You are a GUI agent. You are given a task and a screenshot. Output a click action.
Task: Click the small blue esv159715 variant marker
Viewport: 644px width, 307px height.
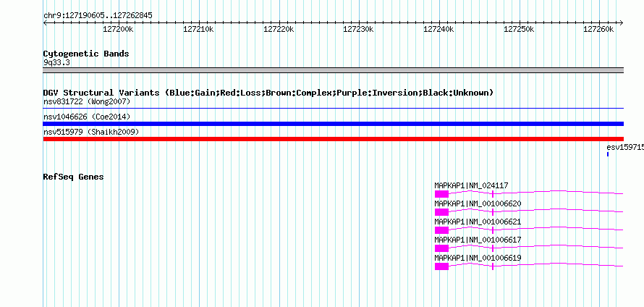tap(608, 154)
